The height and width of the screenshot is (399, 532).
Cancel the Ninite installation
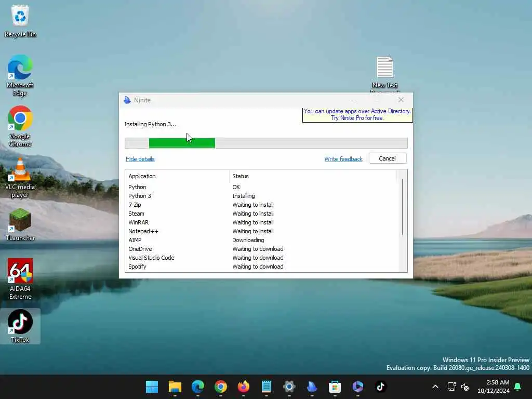[x=388, y=158]
